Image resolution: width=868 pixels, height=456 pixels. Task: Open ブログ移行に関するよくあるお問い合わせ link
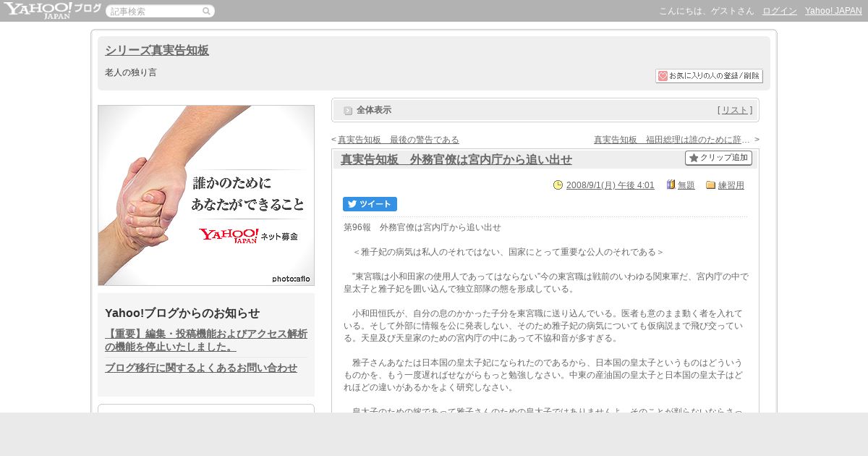[x=201, y=368]
